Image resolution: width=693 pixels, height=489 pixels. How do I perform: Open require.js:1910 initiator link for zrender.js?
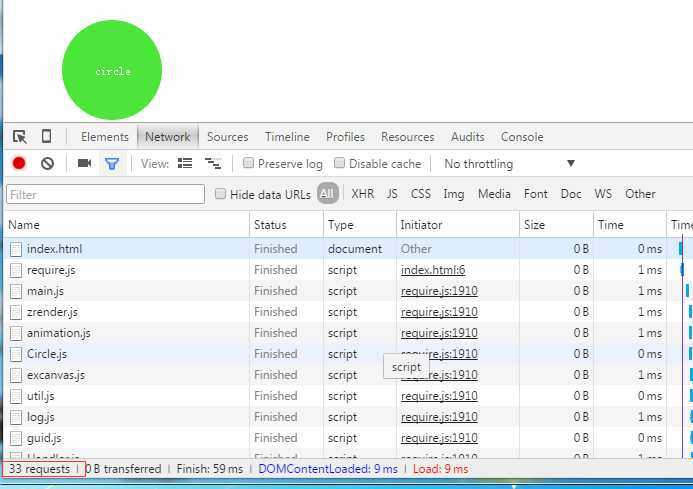coord(439,312)
